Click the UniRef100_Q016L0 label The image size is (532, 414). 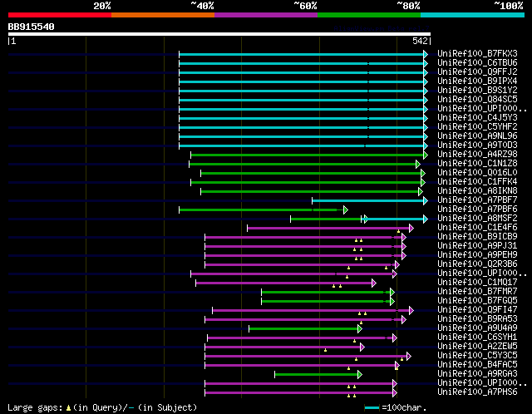click(x=477, y=173)
